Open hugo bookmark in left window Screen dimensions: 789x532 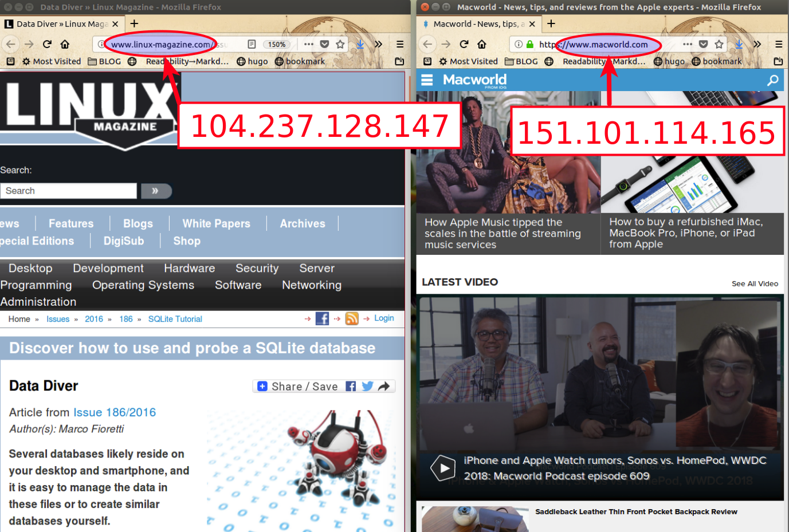point(252,61)
